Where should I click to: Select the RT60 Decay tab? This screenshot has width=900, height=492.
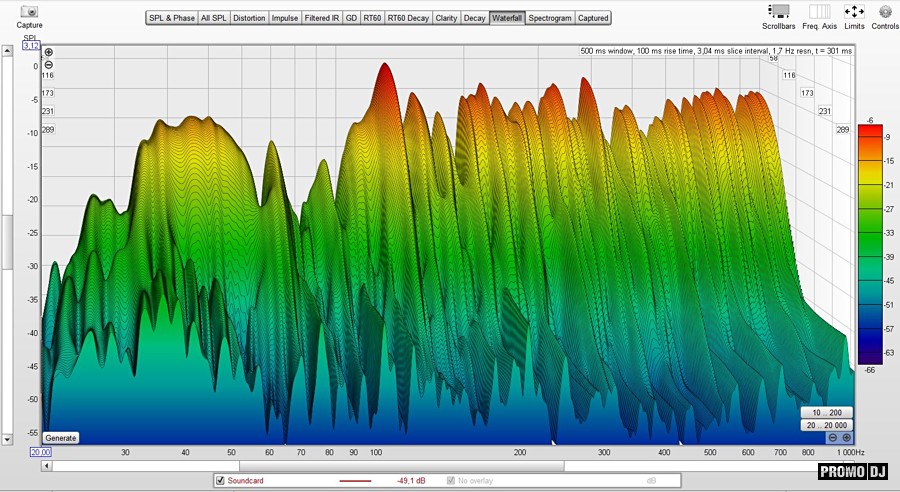coord(408,18)
